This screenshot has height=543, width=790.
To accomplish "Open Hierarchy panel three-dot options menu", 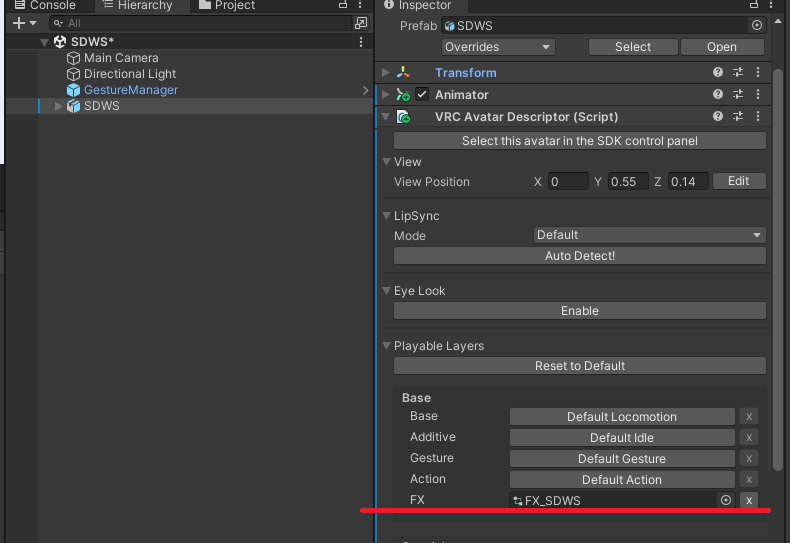I will (x=361, y=5).
